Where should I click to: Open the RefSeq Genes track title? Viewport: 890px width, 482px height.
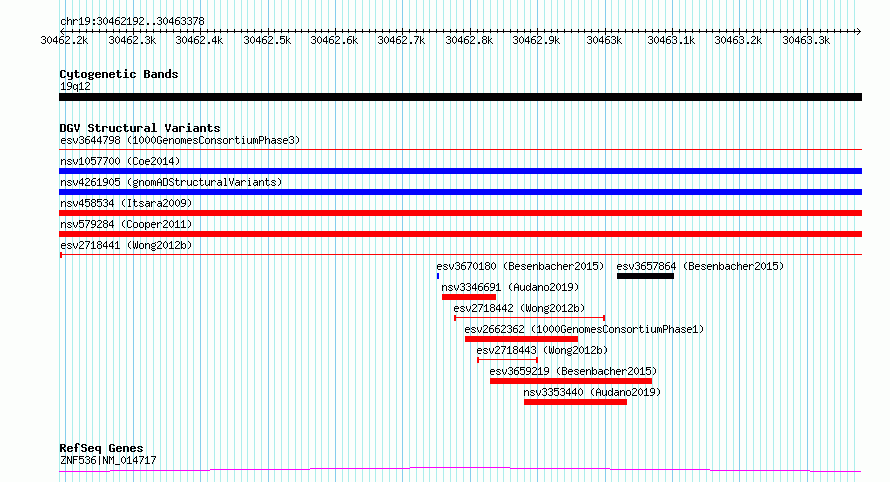[101, 448]
